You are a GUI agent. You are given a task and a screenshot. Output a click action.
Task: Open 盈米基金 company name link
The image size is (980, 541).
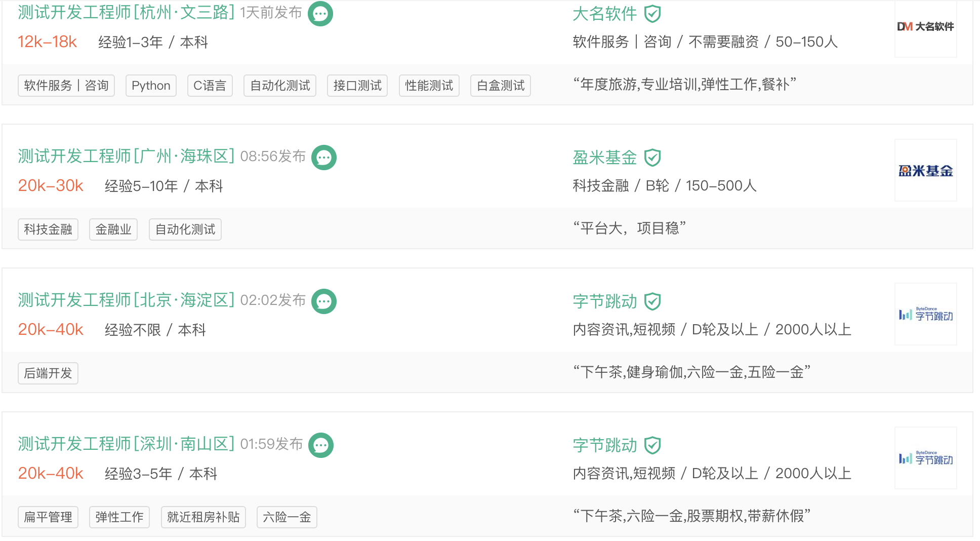(x=604, y=158)
